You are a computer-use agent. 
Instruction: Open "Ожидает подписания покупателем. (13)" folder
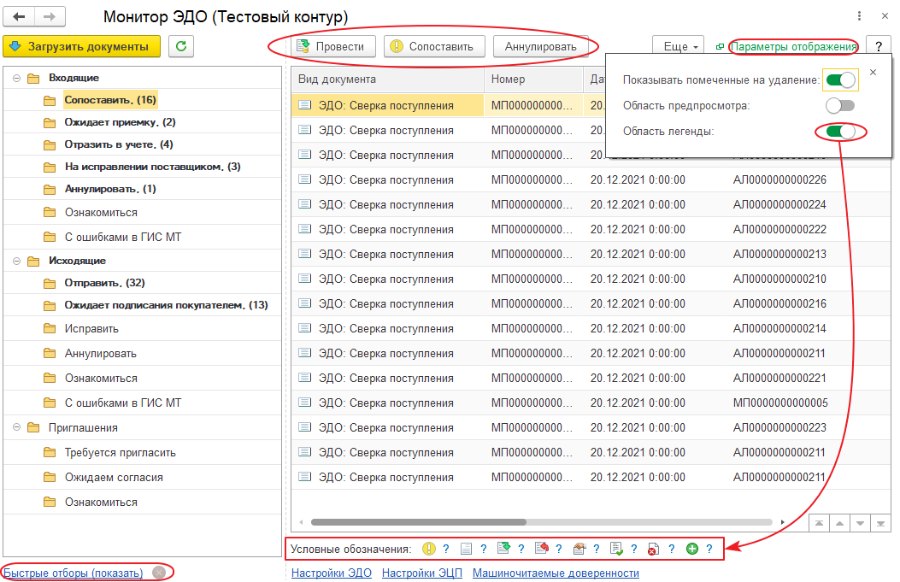[x=166, y=305]
